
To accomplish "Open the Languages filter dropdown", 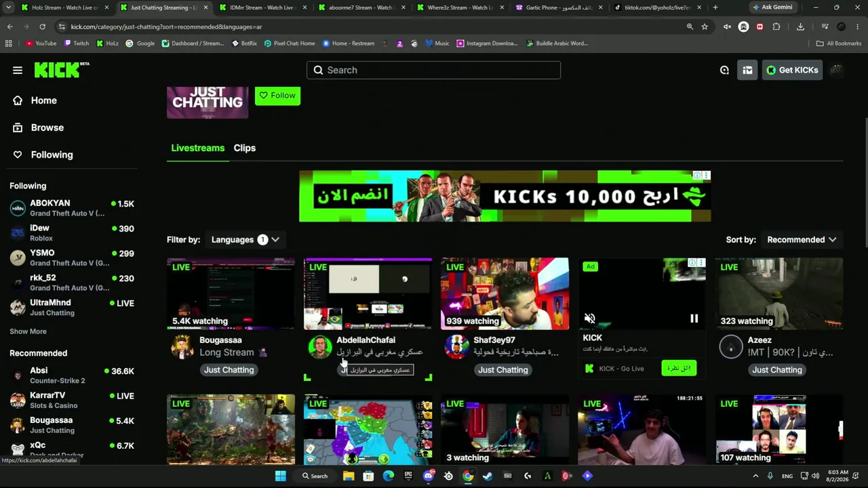I will [245, 239].
